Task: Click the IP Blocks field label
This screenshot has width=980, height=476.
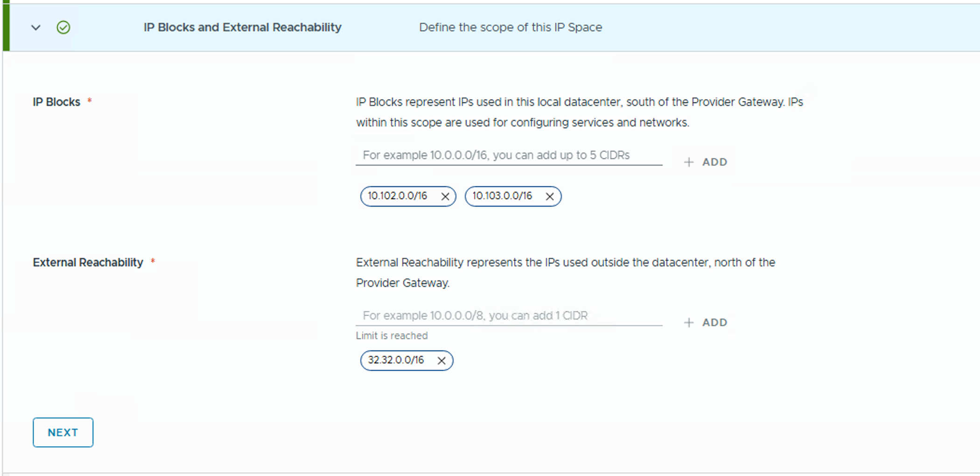Action: 56,102
